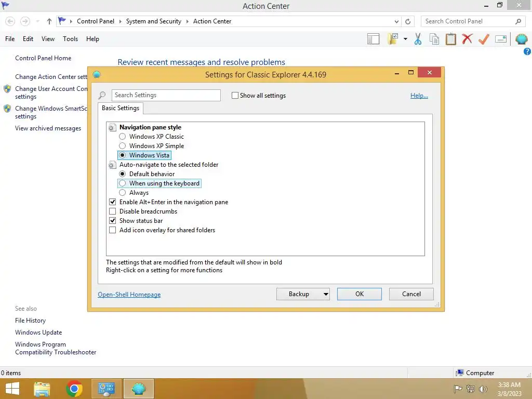532x399 pixels.
Task: Click the Action Center flag tray icon
Action: [458, 389]
